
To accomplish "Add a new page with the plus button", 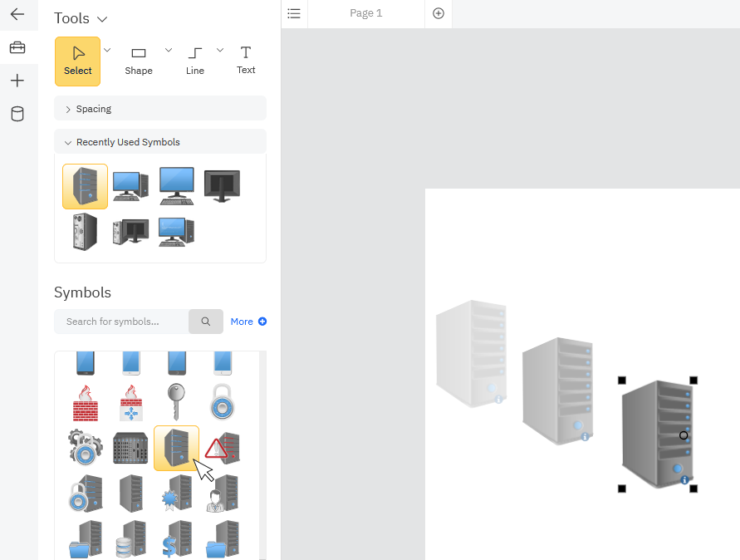I will 438,13.
